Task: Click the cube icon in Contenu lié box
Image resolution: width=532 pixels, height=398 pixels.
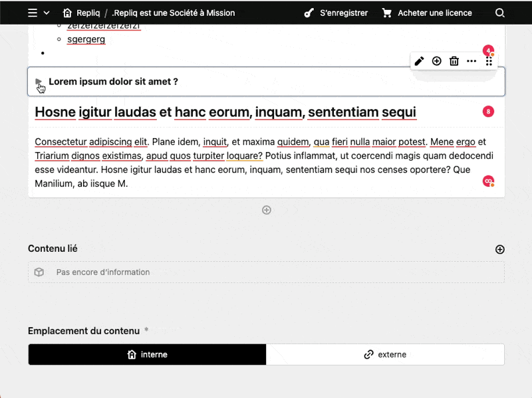Action: 39,272
